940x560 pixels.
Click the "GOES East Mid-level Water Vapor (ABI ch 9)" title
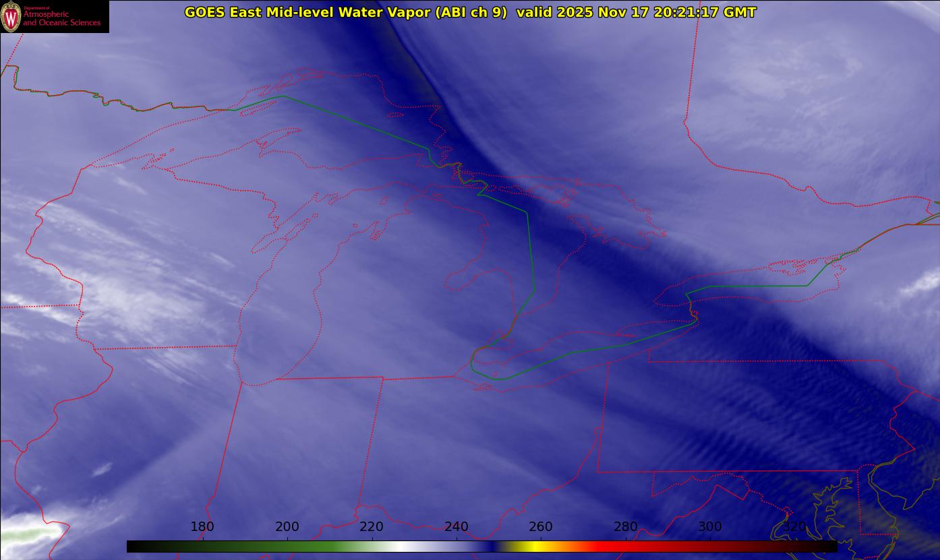click(345, 12)
